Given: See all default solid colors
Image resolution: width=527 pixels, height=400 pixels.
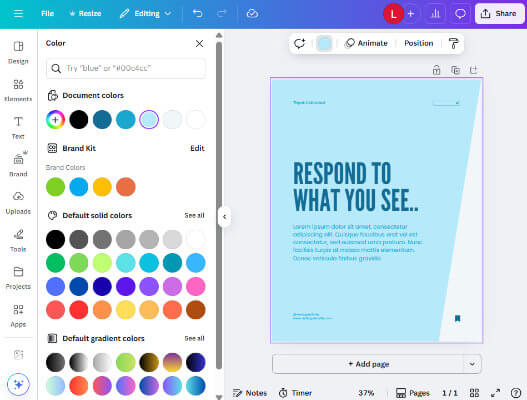Looking at the screenshot, I should [x=194, y=215].
